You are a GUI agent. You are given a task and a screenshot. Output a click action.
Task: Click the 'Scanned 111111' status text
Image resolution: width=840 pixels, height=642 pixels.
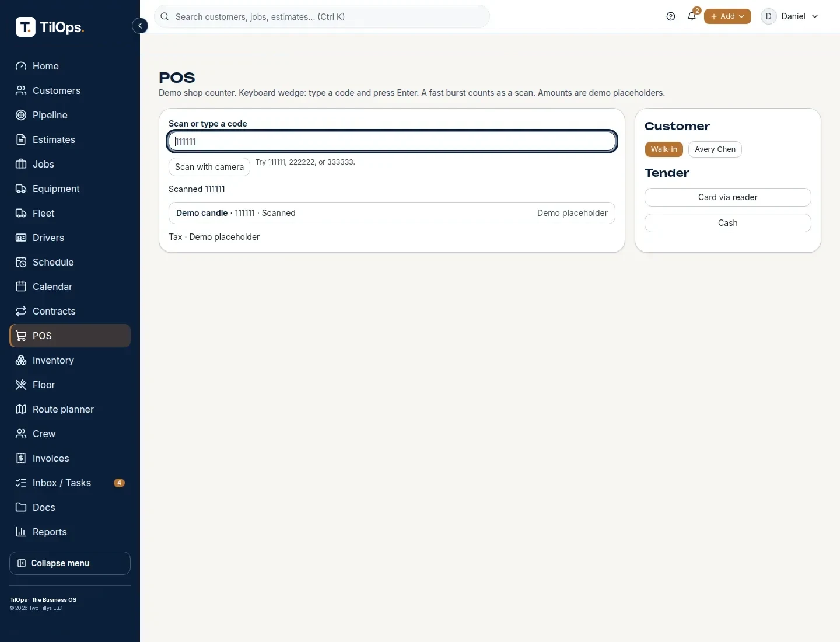[x=197, y=189]
